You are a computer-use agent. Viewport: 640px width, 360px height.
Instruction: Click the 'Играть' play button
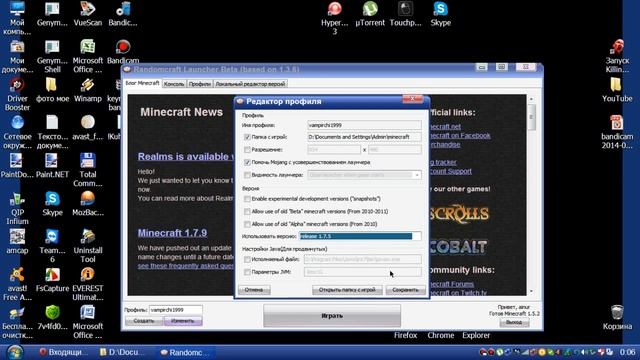pos(332,316)
